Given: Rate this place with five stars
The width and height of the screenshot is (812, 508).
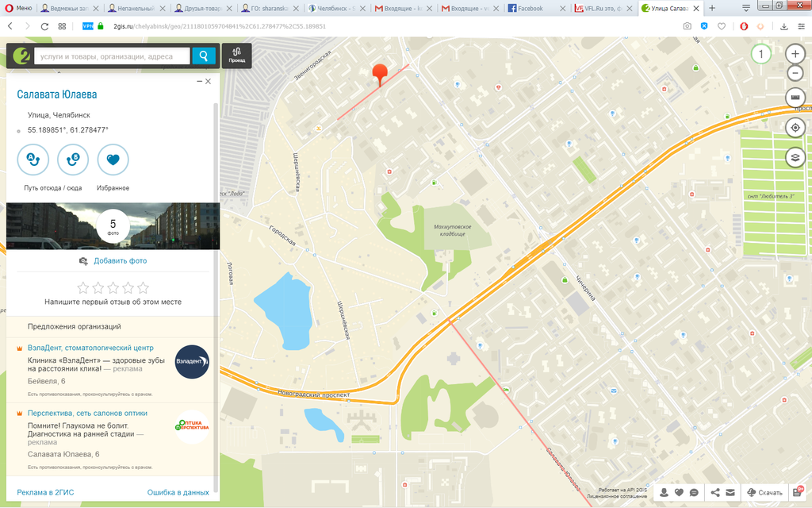Looking at the screenshot, I should click(143, 287).
